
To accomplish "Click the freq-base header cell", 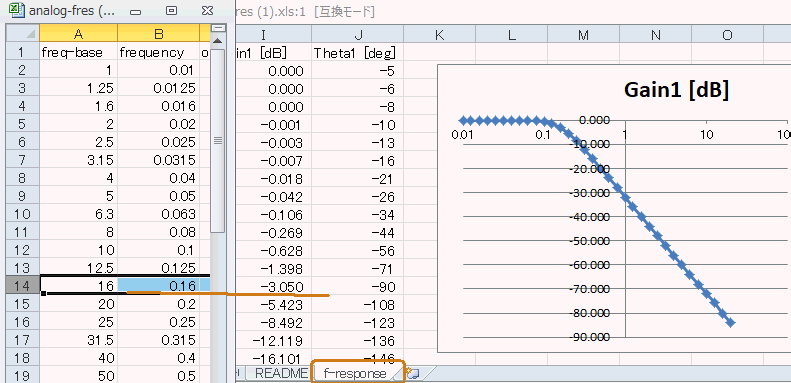I will point(78,52).
